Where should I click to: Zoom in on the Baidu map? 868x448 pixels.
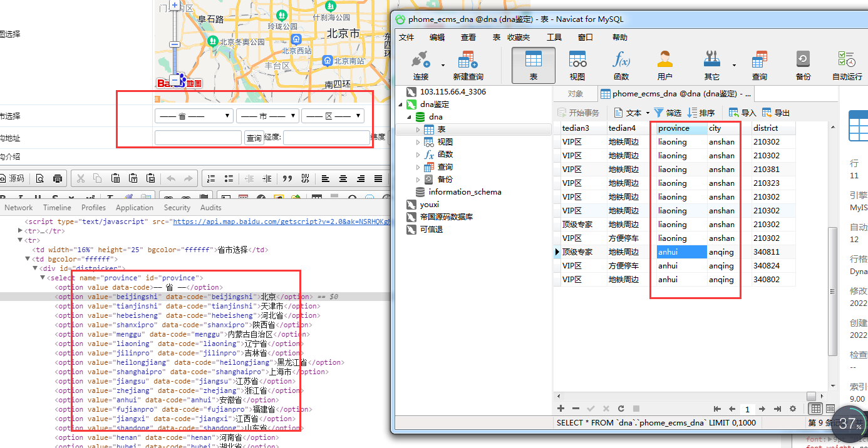[x=175, y=6]
